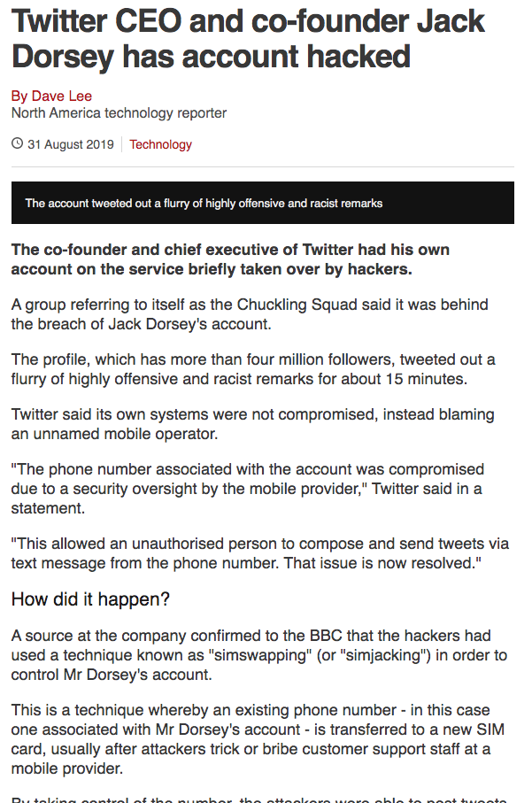
Task: Click the black image caption bar
Action: point(262,203)
